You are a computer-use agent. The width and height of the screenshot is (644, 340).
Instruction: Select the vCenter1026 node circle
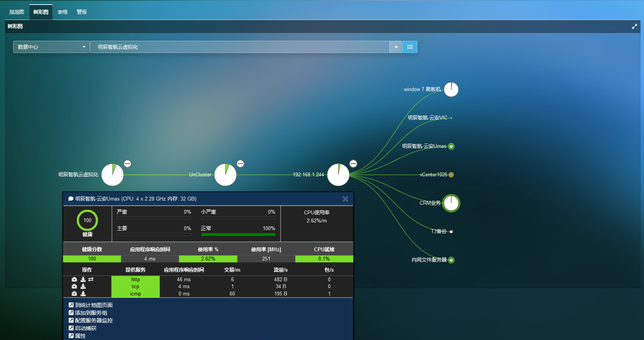(x=451, y=175)
